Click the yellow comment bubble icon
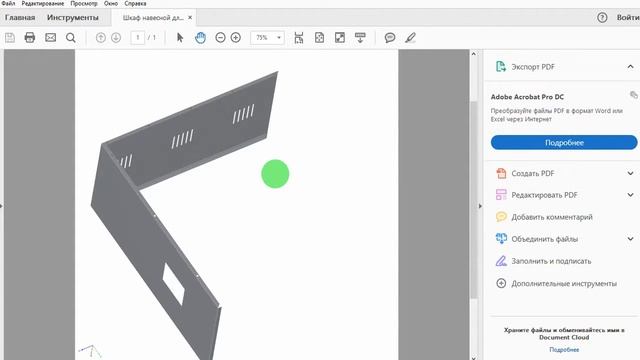This screenshot has height=360, width=640. click(x=501, y=217)
